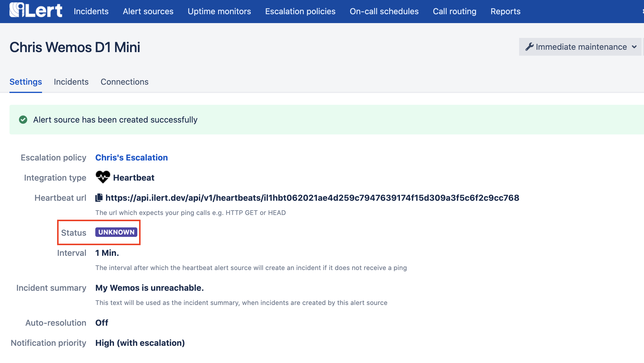Image resolution: width=644 pixels, height=363 pixels.
Task: Click the 'Auto-resolution' field label
Action: 56,323
